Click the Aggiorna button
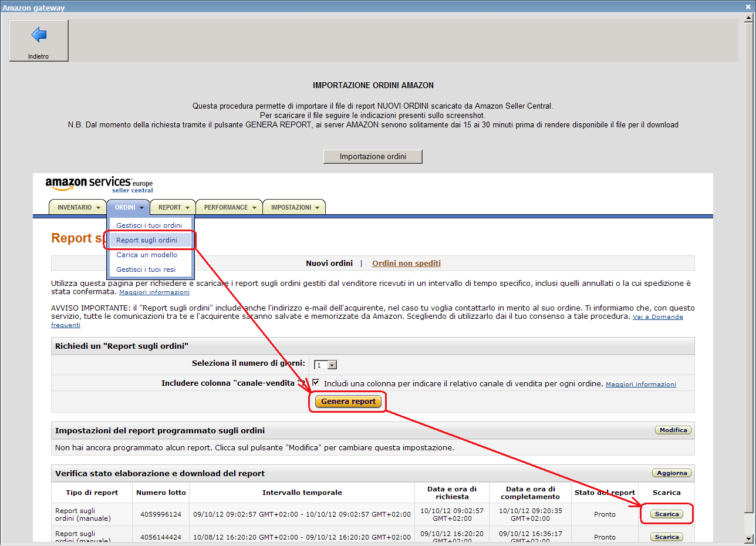The image size is (756, 546). click(x=672, y=473)
